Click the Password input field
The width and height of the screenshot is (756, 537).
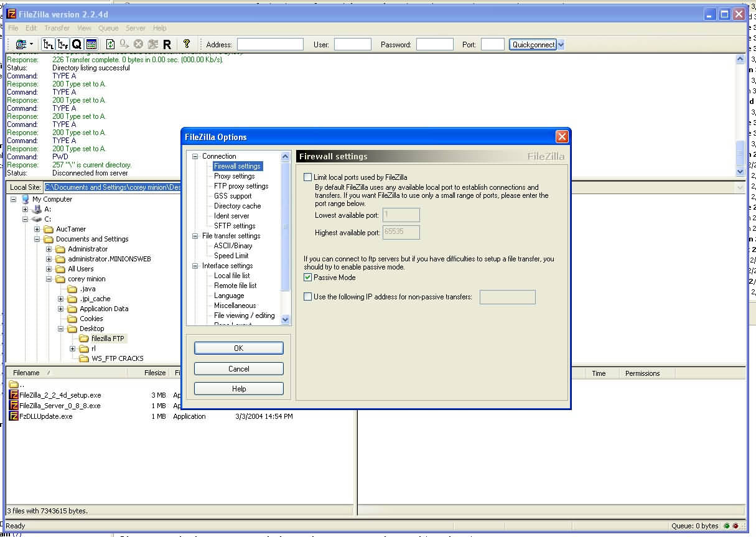[435, 44]
